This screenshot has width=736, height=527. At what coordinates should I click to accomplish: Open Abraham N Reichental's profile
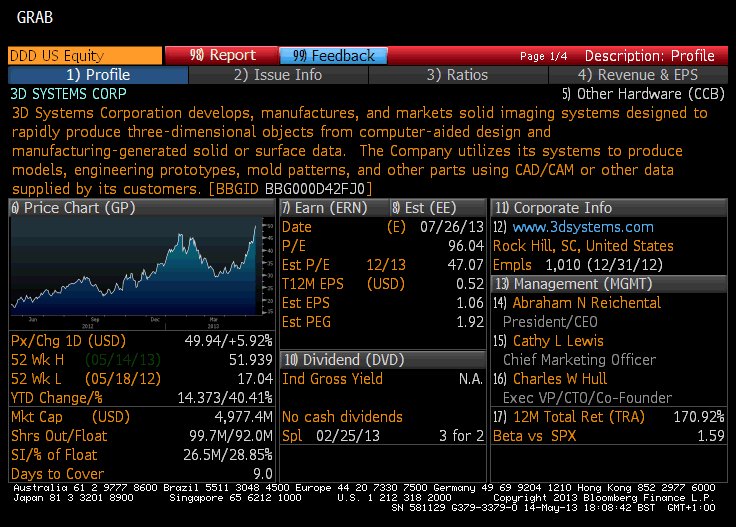[587, 303]
